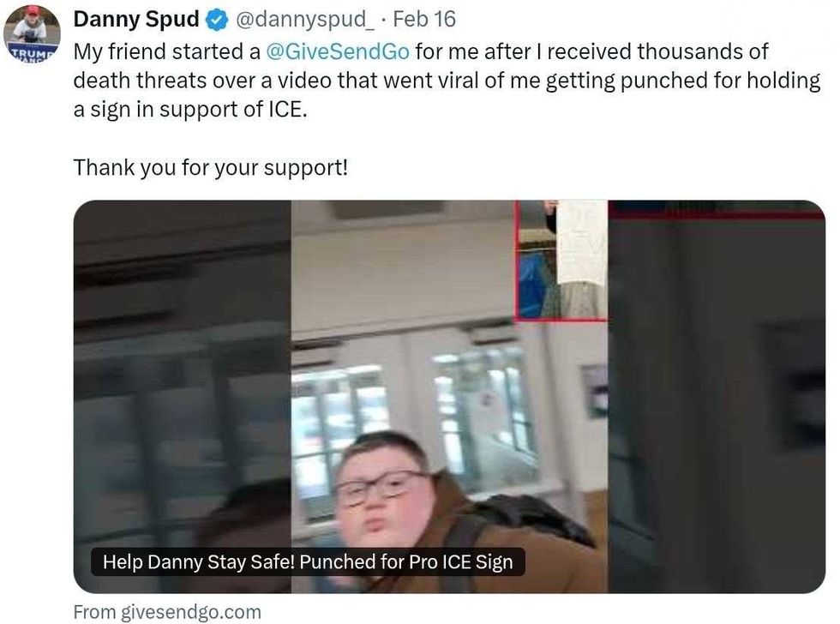This screenshot has height=624, width=840.
Task: Click the "Thank you for your support!" line
Action: (211, 168)
